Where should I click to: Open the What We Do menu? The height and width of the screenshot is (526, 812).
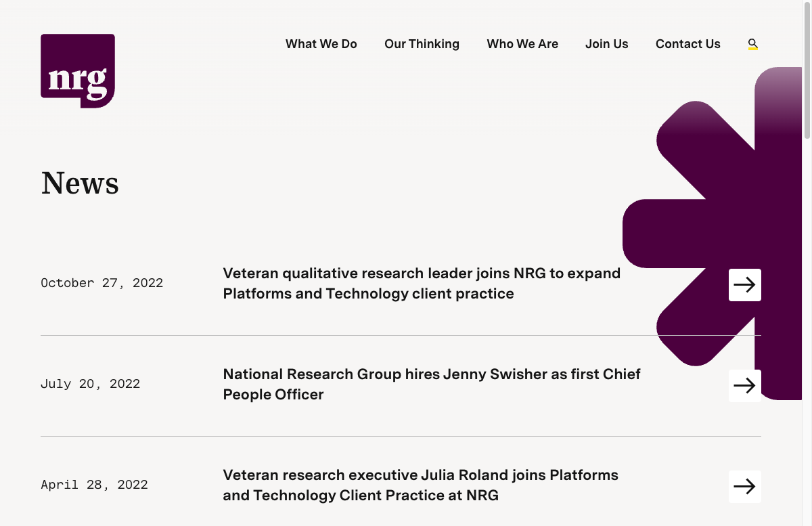pyautogui.click(x=321, y=44)
